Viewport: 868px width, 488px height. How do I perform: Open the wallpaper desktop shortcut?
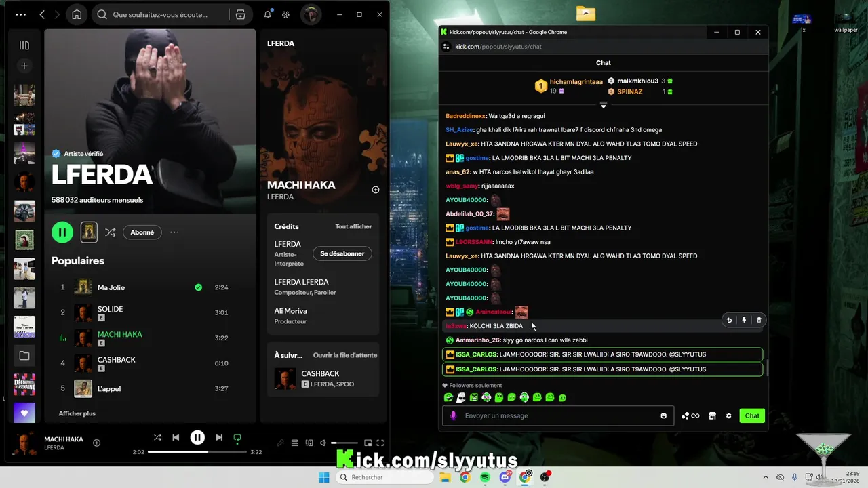click(846, 22)
